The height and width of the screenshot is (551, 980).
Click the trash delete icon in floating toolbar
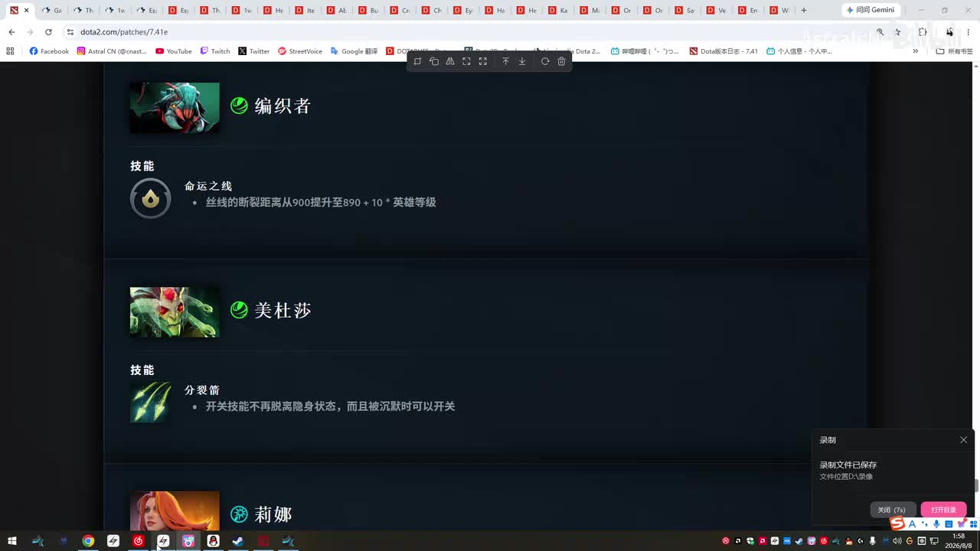click(x=561, y=61)
